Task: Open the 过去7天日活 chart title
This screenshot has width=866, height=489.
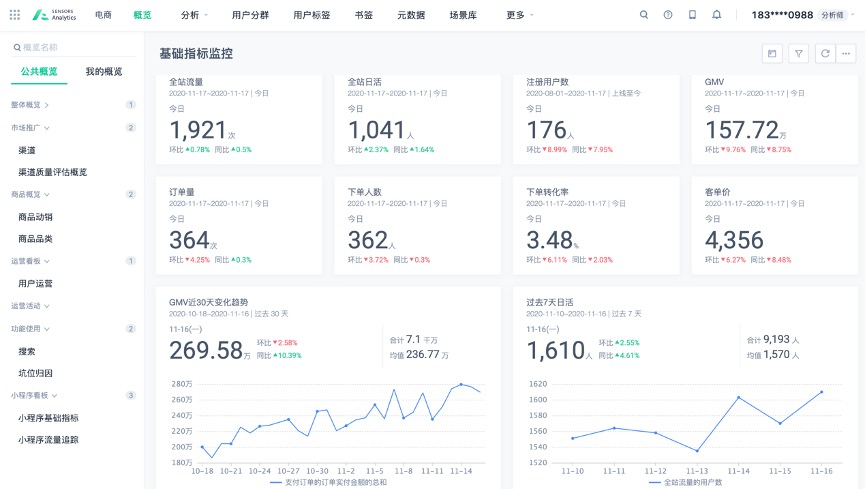Action: (550, 302)
